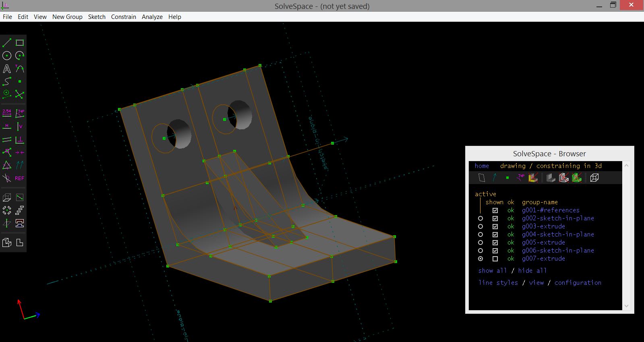Open the File menu
644x342 pixels.
[7, 17]
